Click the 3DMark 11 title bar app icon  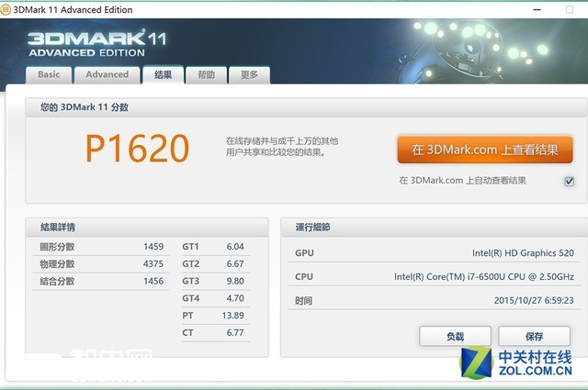click(6, 10)
